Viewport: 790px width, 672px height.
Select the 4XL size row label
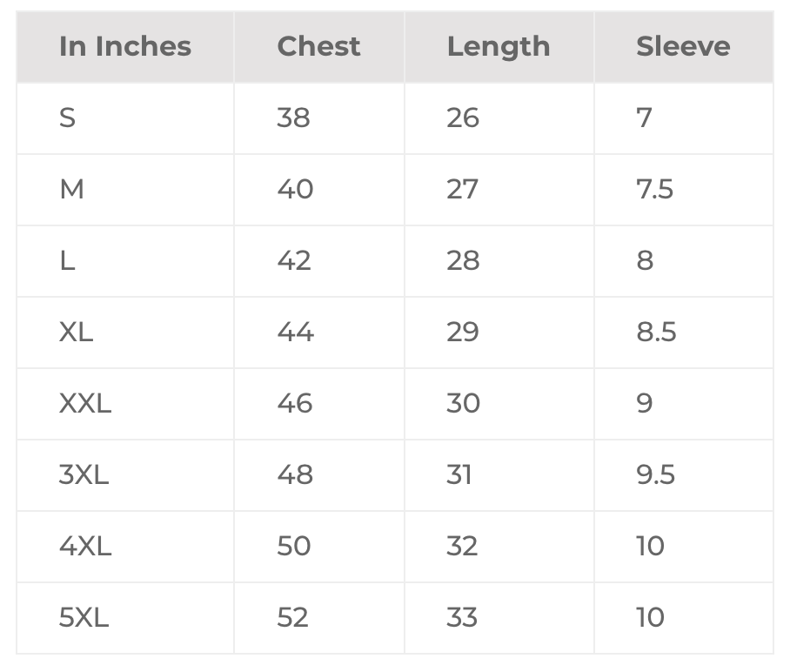point(85,546)
